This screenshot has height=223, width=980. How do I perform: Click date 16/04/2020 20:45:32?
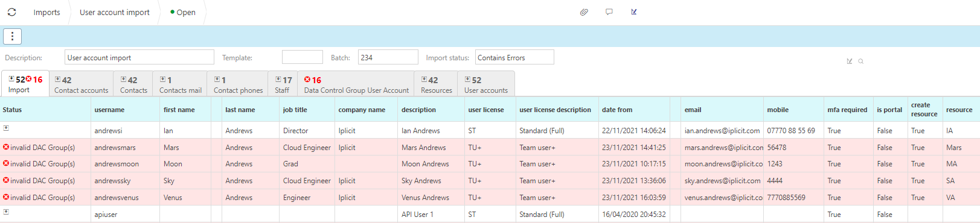tap(634, 215)
